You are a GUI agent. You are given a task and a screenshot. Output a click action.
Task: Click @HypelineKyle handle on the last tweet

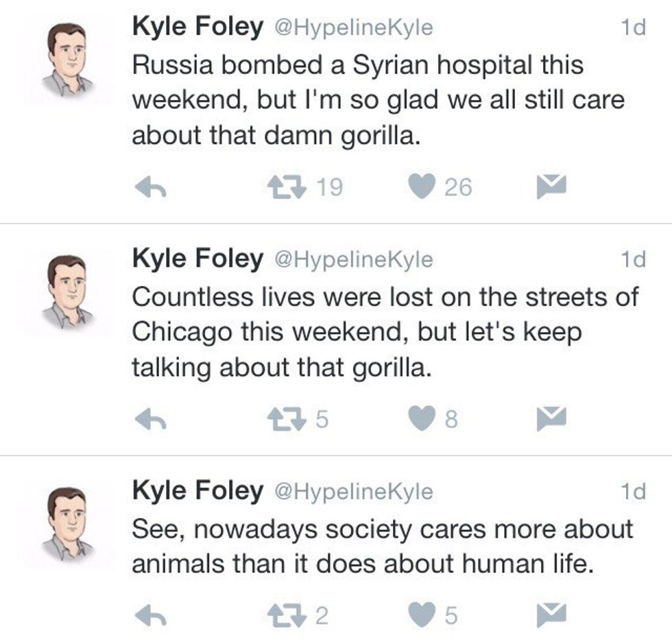point(353,491)
